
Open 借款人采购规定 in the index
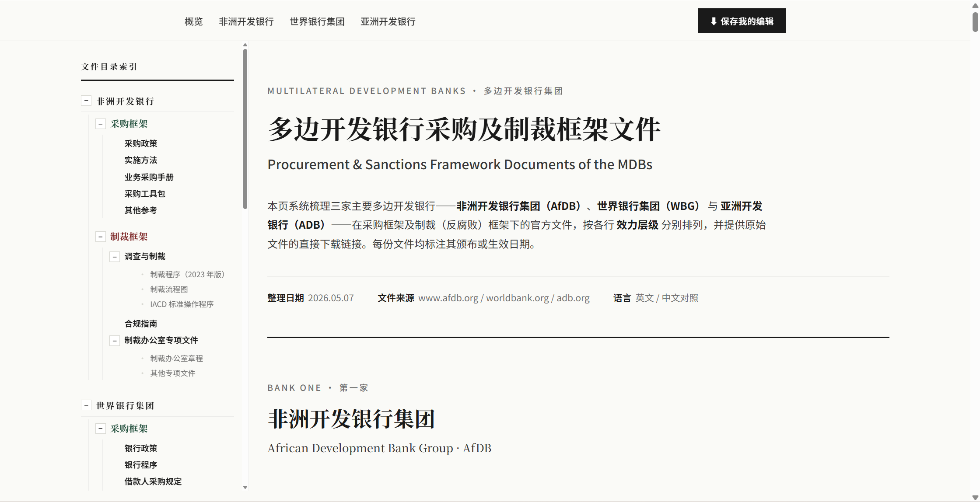click(x=153, y=481)
